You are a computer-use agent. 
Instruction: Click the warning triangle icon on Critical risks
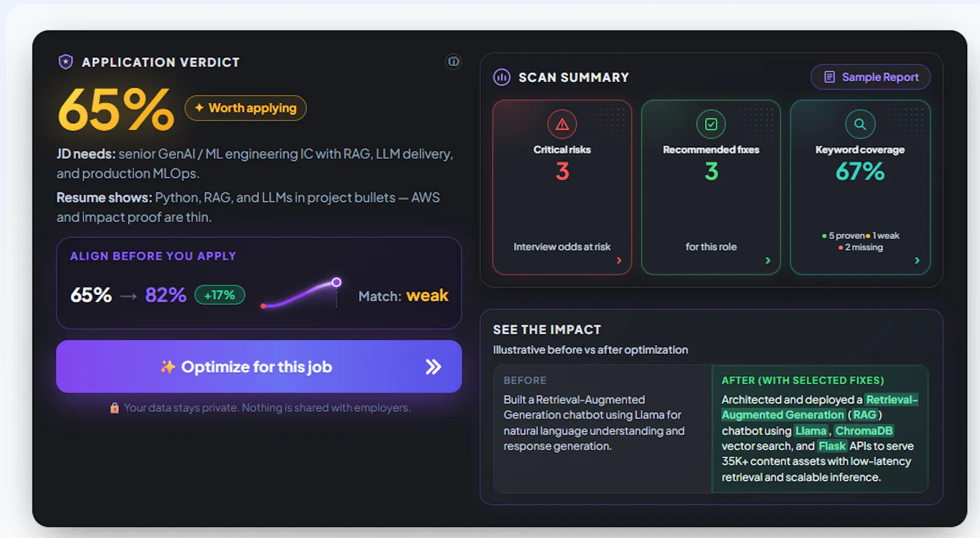562,125
